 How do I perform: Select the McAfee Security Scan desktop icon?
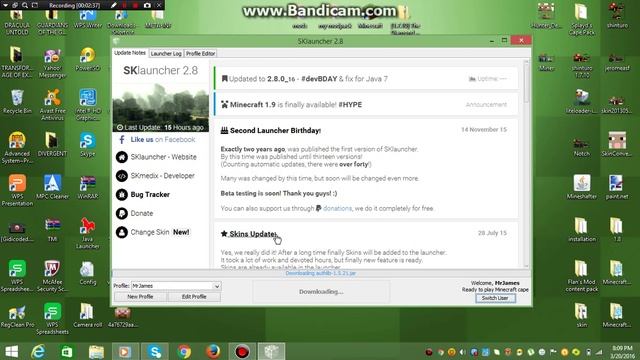[52, 276]
